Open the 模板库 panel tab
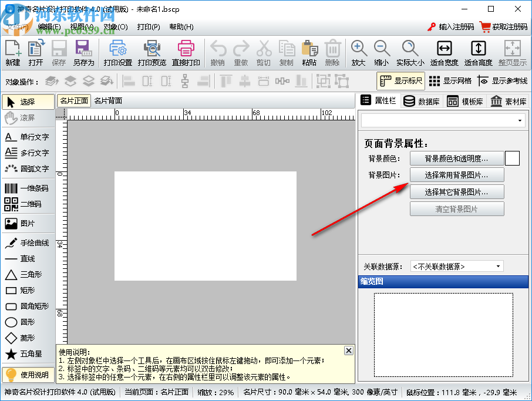 coord(465,101)
